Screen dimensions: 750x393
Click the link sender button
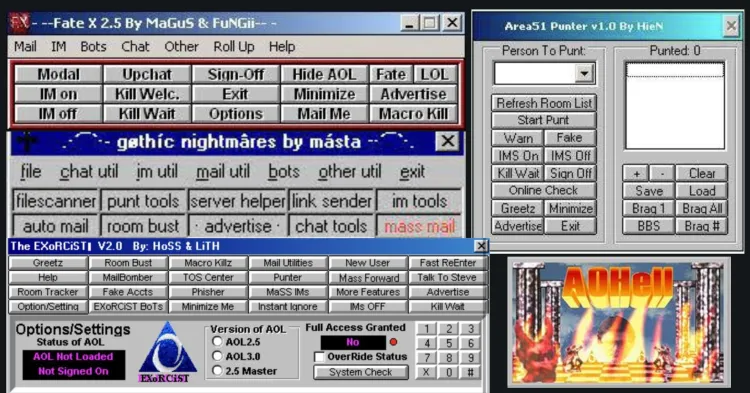[x=331, y=201]
